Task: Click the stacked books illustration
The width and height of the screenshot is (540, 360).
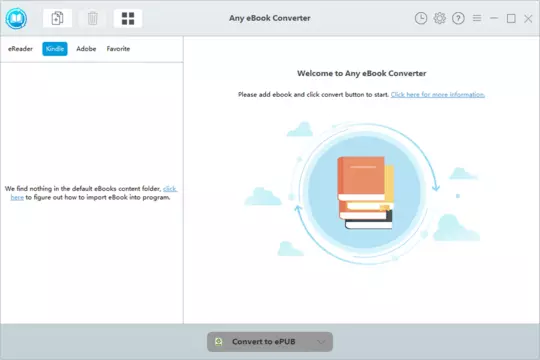Action: [x=366, y=193]
